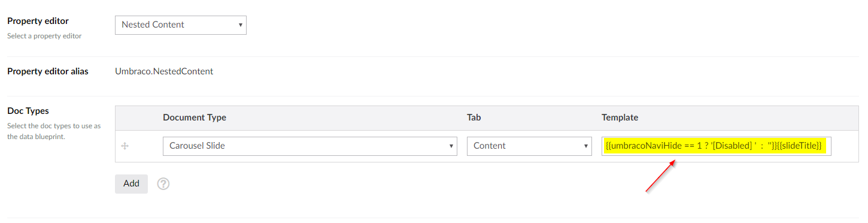
Task: Open the Nested Content property editor dropdown
Action: click(181, 25)
